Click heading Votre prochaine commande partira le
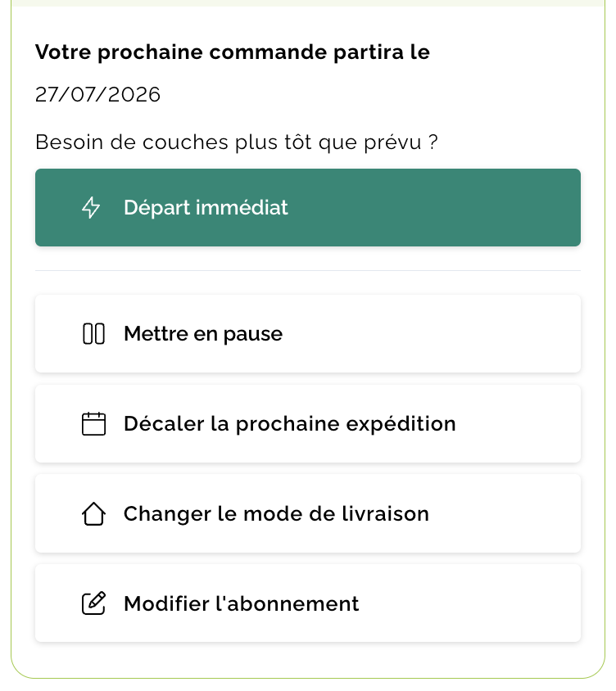Image resolution: width=616 pixels, height=691 pixels. pyautogui.click(x=233, y=52)
